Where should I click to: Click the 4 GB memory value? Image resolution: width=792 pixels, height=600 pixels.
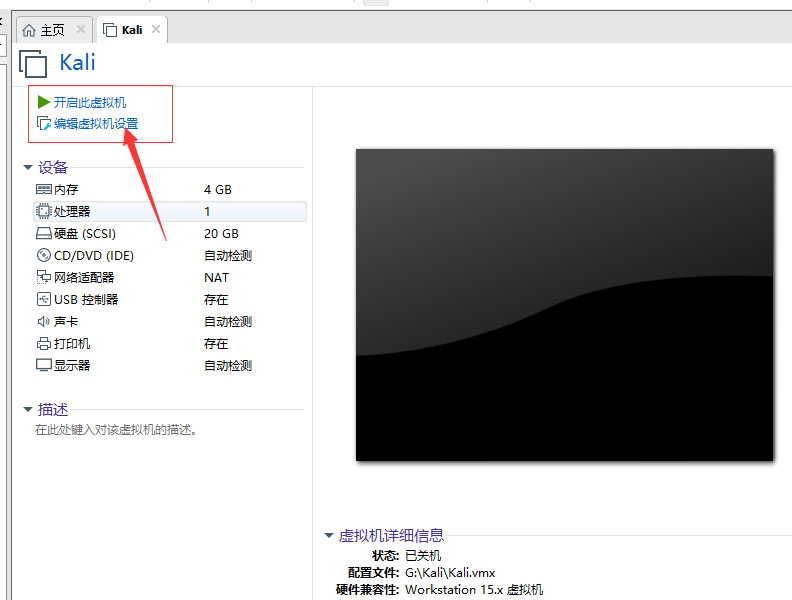(x=218, y=189)
